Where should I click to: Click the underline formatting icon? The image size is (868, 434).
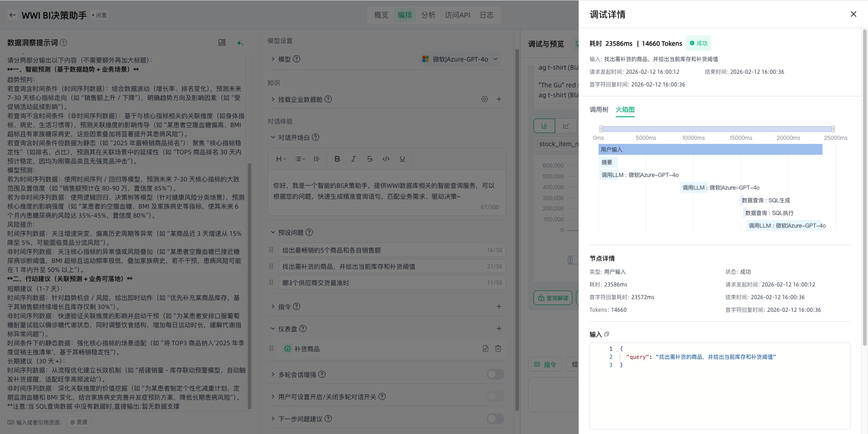(x=402, y=159)
